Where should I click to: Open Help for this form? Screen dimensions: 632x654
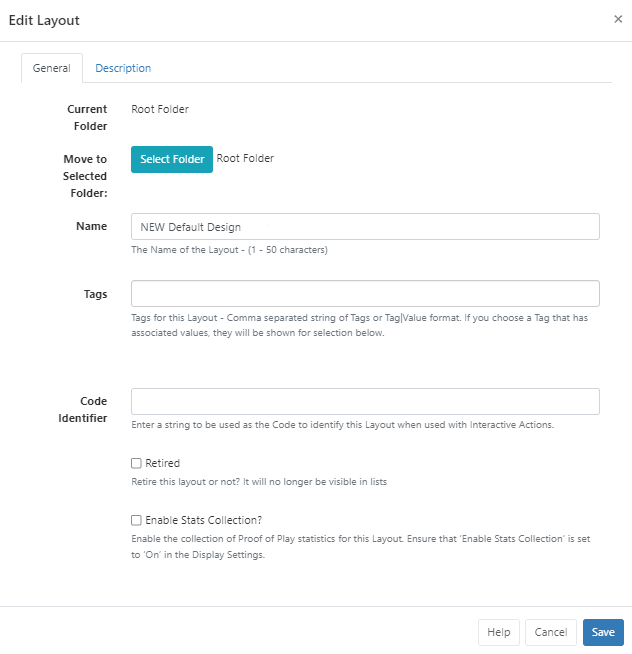pyautogui.click(x=499, y=632)
